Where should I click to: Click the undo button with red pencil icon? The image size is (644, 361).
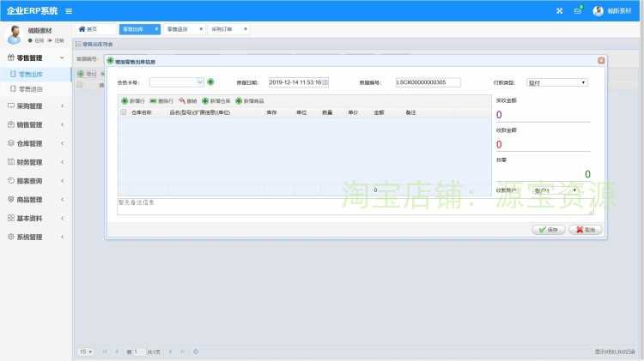pos(188,101)
